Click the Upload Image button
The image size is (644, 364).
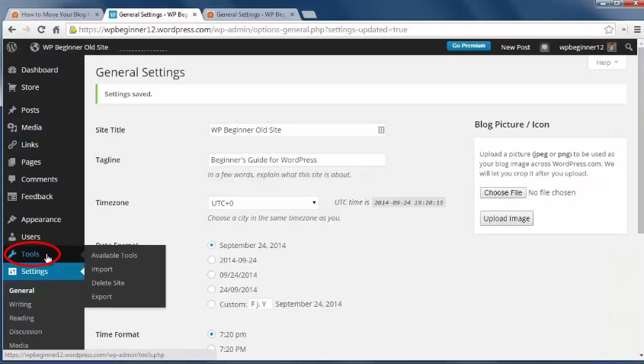pyautogui.click(x=506, y=218)
